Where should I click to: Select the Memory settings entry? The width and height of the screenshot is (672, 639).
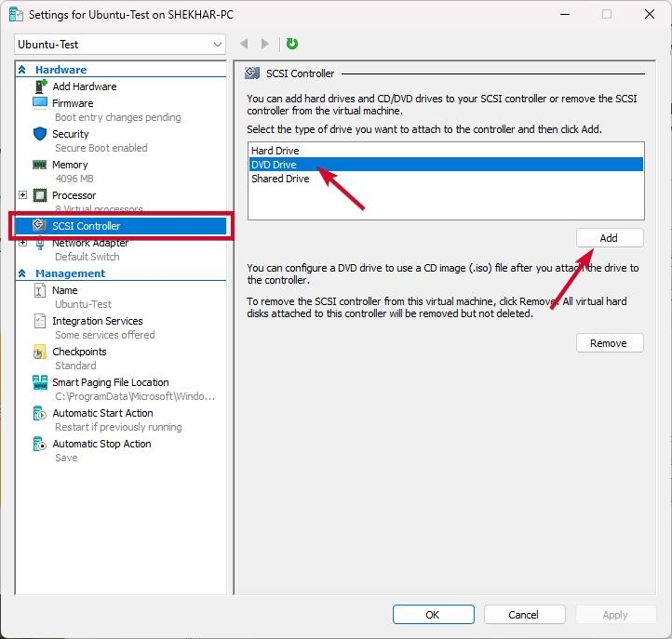[70, 165]
